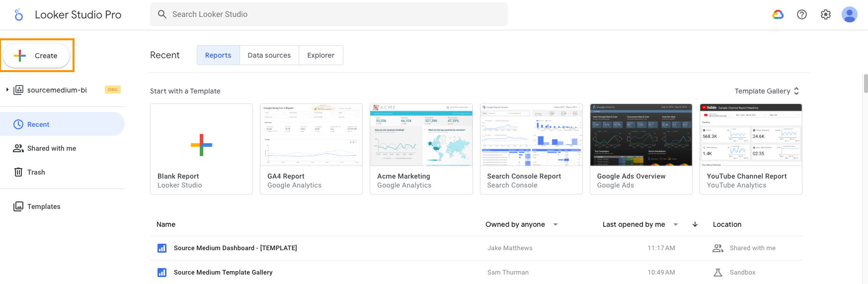Open the Blank Report template
Viewport: 868px width, 284px height.
(201, 149)
